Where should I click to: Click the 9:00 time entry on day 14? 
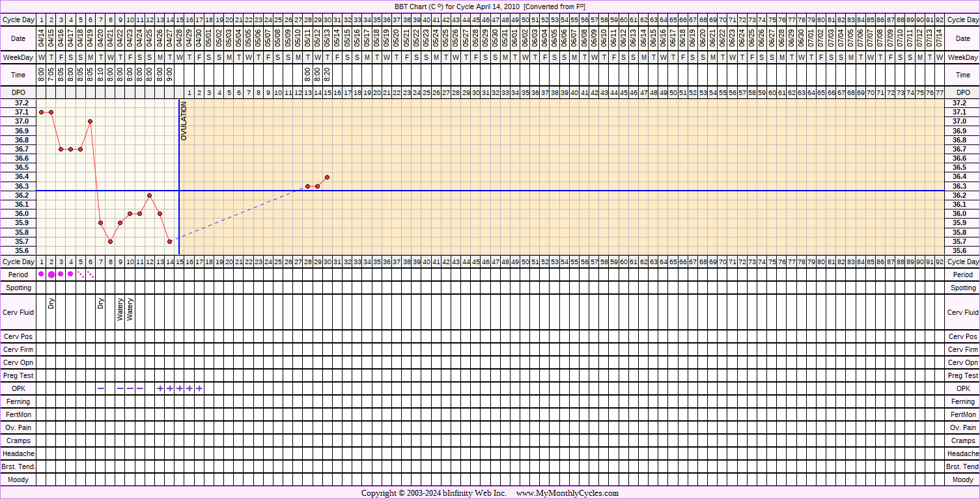[x=170, y=75]
